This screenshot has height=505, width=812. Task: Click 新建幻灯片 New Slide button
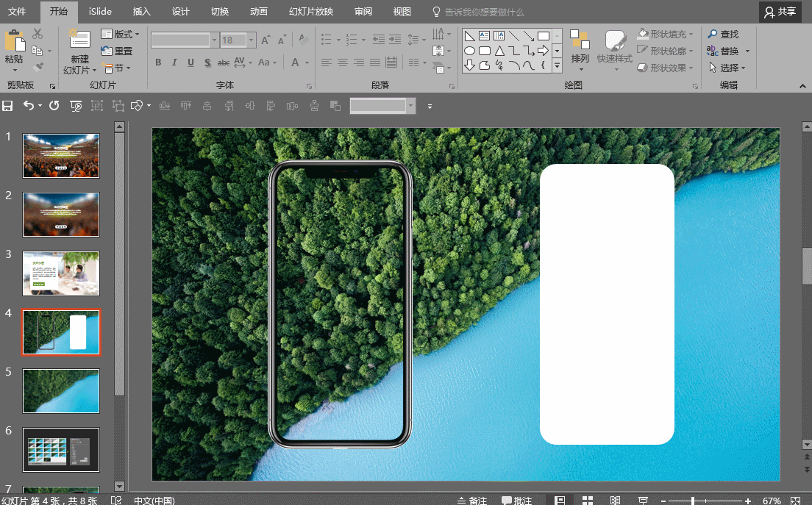pos(79,51)
